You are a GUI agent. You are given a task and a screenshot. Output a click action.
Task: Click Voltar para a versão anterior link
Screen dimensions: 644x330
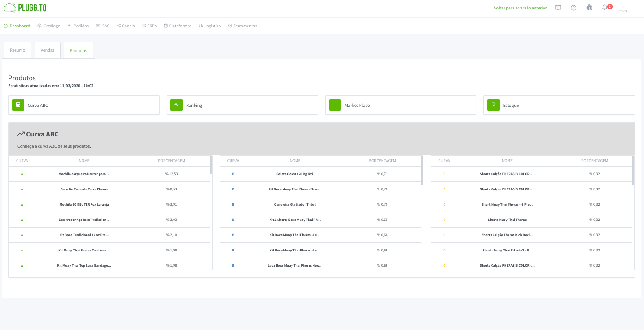(x=520, y=8)
